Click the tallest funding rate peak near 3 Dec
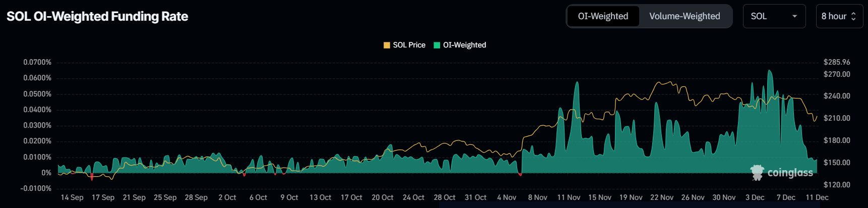Screen dimensions: 868x208 click(769, 72)
